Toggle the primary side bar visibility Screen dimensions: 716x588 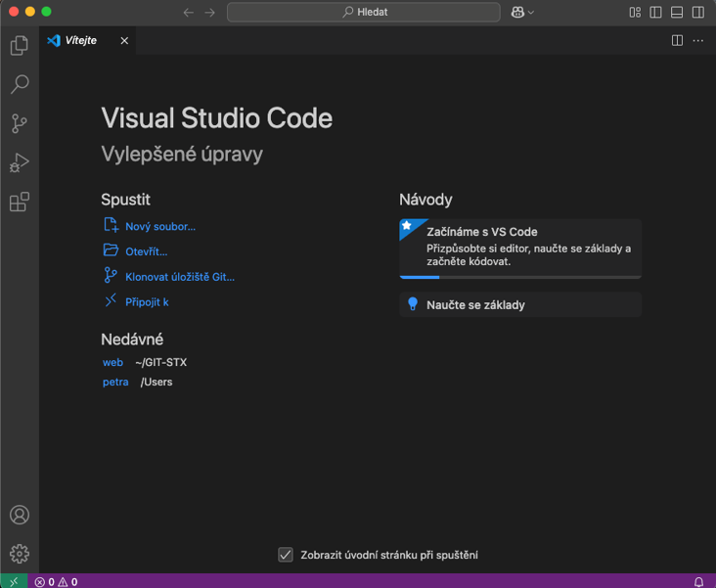coord(655,13)
